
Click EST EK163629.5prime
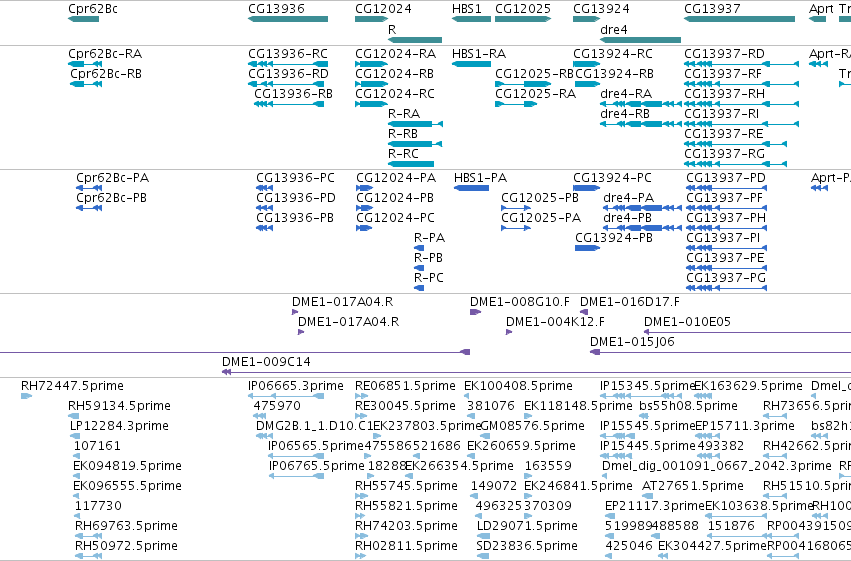(748, 386)
